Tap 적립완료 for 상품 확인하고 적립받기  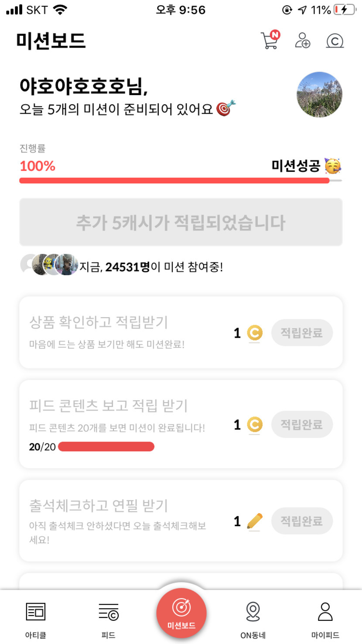(302, 333)
